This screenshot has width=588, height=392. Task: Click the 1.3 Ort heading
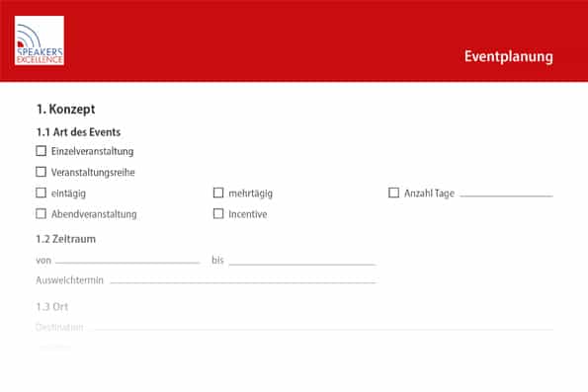(51, 306)
